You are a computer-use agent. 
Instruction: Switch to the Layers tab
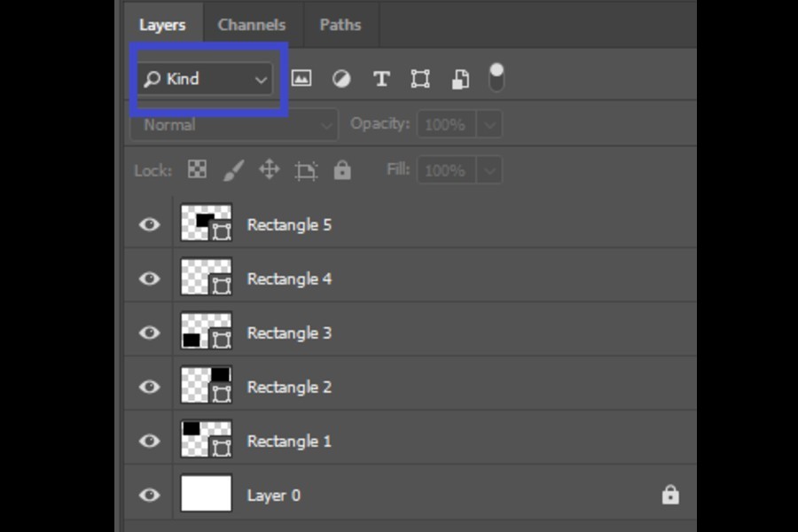pos(162,25)
